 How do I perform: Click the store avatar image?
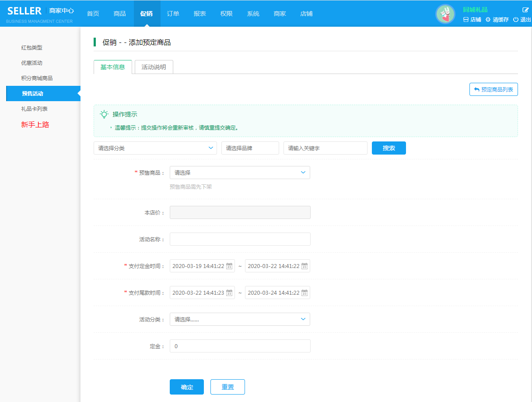(445, 14)
